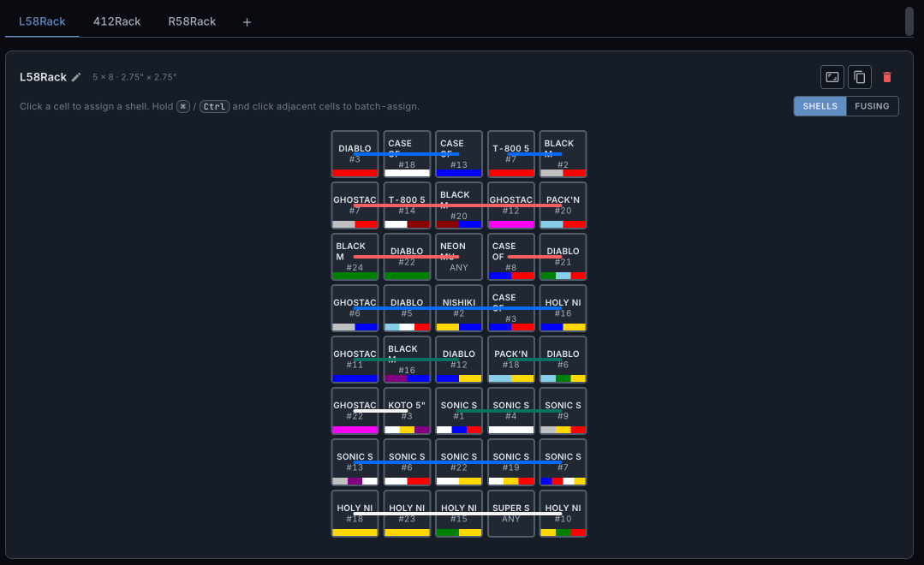Assign a shell to DIABLO #6 cell
This screenshot has height=565, width=924.
(563, 360)
